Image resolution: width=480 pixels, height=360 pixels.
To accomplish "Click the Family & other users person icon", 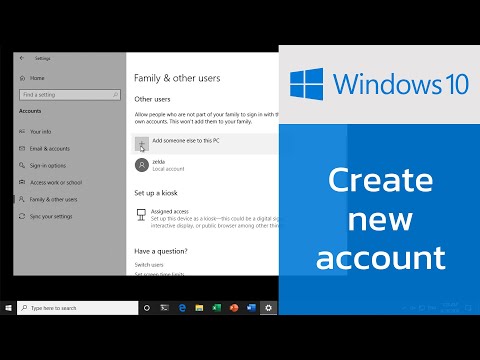I will click(x=22, y=199).
